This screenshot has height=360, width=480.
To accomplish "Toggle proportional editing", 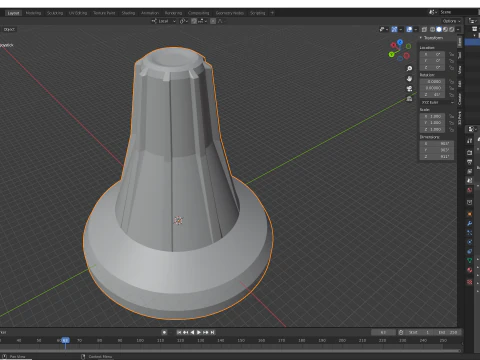I will [213, 21].
